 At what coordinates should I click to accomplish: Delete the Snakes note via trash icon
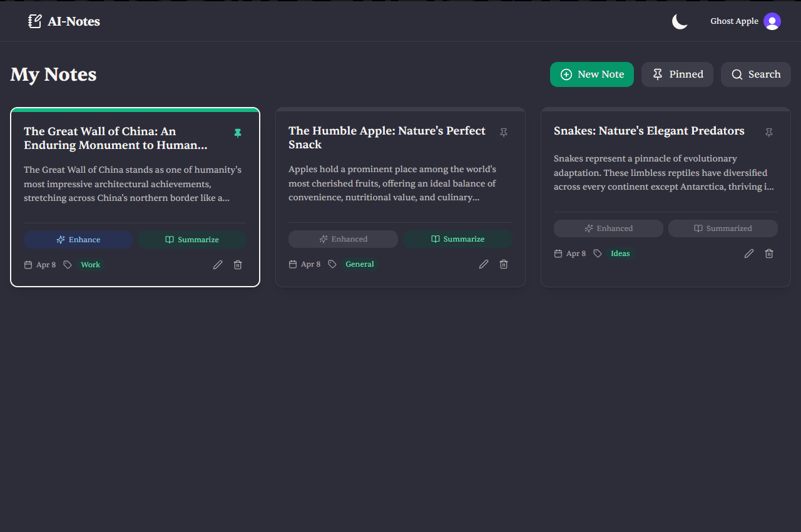coord(769,253)
